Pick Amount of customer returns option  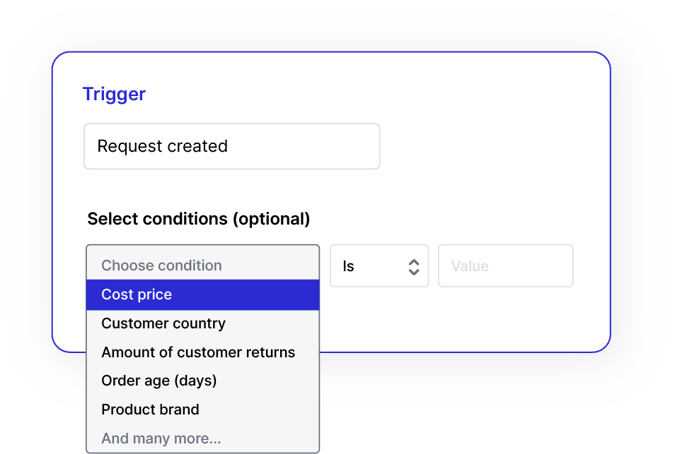tap(198, 352)
